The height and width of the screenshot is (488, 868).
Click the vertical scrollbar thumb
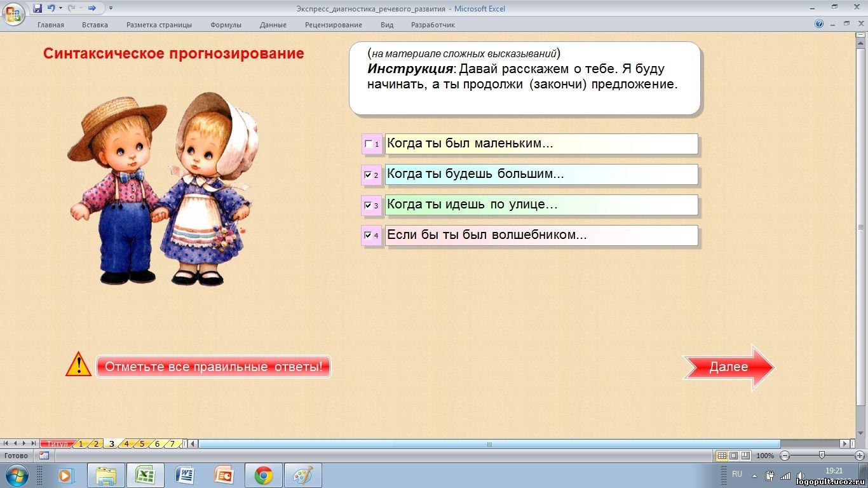(862, 227)
